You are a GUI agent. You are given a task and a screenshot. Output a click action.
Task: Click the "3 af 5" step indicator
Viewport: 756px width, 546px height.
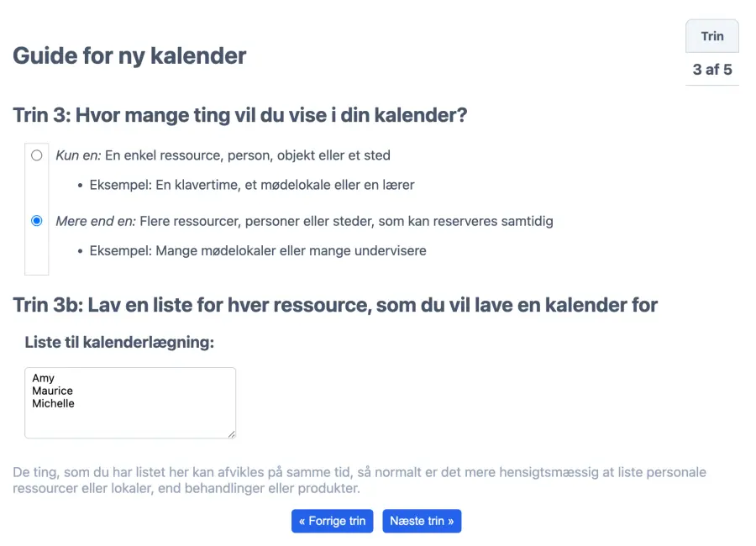712,70
